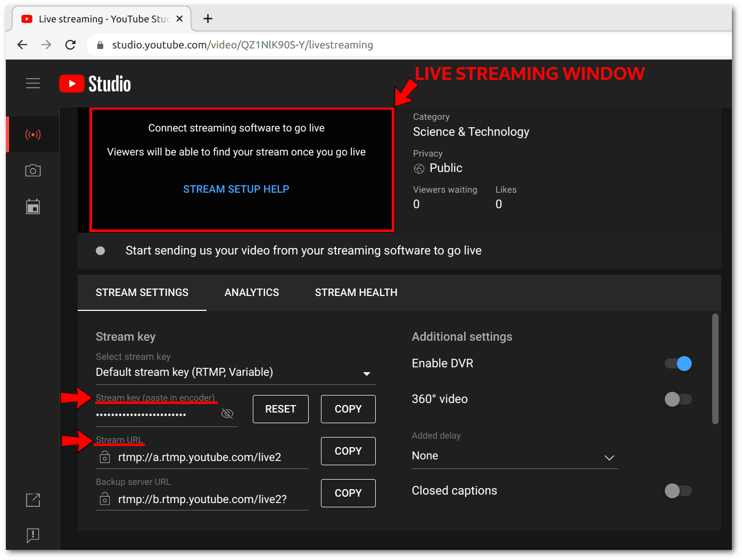Open the Select stream key dropdown

(x=236, y=372)
